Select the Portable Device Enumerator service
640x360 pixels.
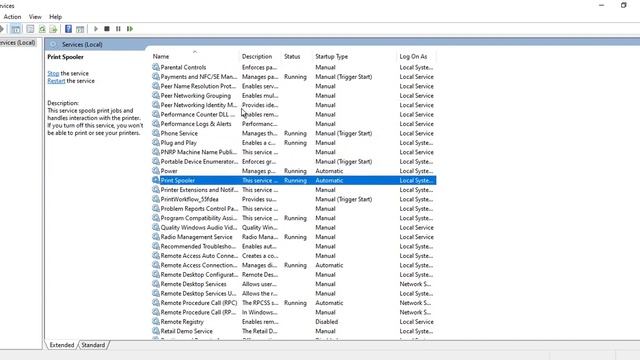(293, 161)
